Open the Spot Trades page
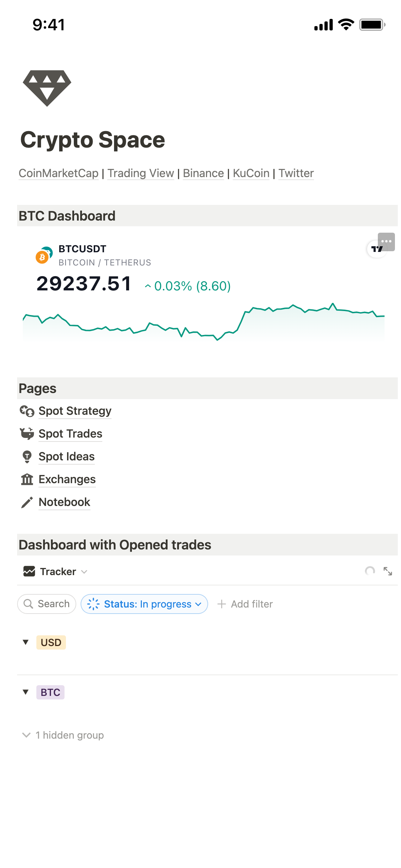The width and height of the screenshot is (401, 868). click(70, 434)
